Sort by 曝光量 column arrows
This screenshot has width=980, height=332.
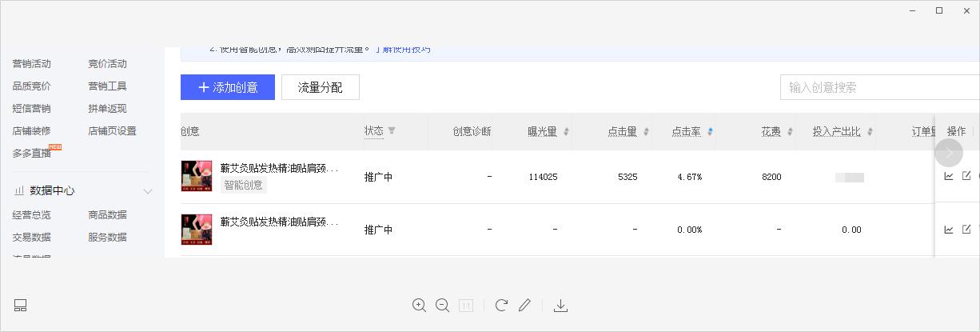[x=566, y=131]
